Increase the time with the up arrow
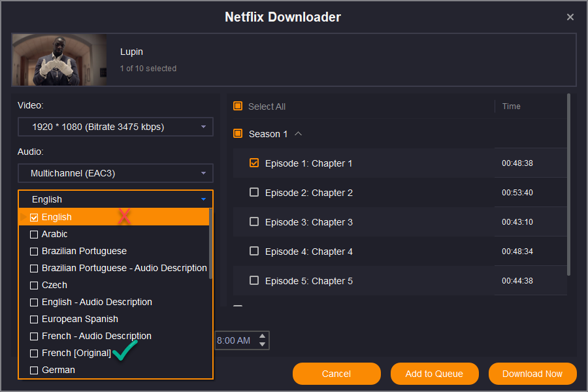This screenshot has width=588, height=392. point(263,336)
